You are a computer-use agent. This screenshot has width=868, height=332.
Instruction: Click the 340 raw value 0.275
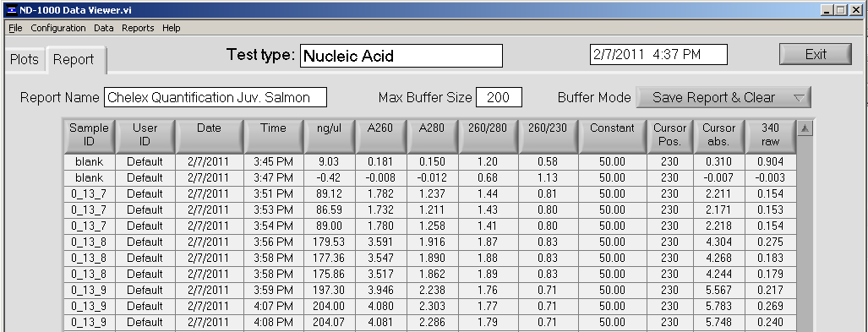point(771,242)
